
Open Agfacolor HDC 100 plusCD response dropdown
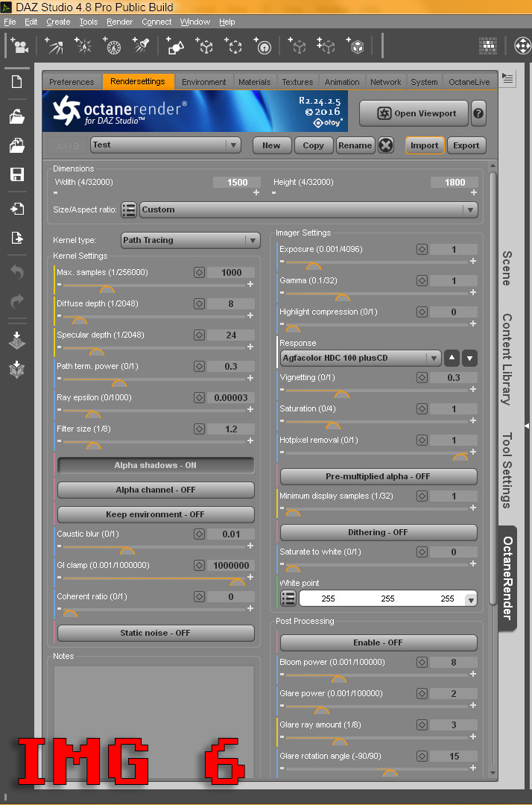(361, 358)
